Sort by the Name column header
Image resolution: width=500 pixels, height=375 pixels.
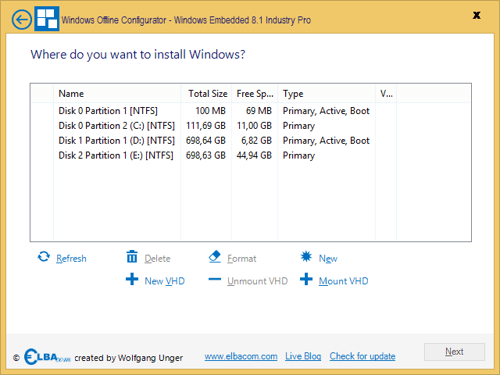[117, 94]
